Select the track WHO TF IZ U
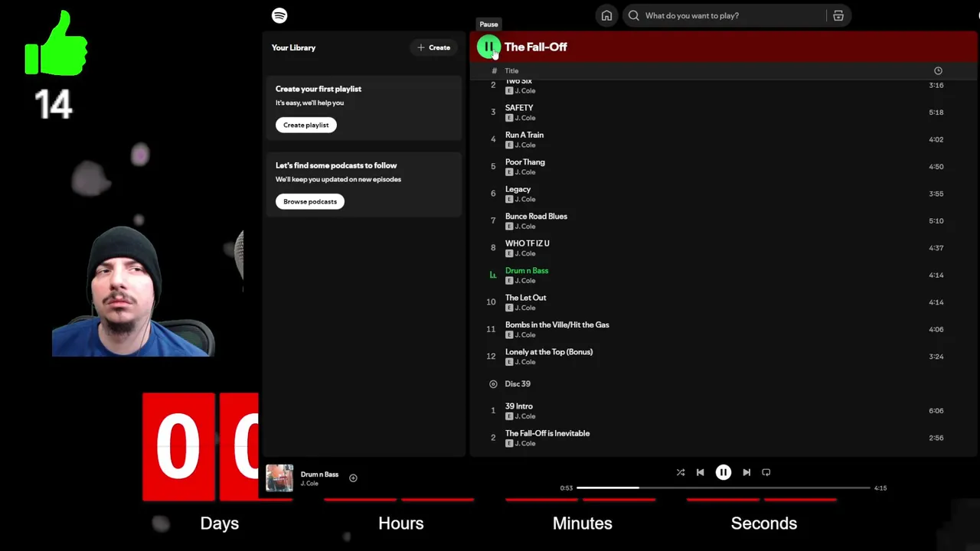Image resolution: width=980 pixels, height=551 pixels. tap(527, 243)
